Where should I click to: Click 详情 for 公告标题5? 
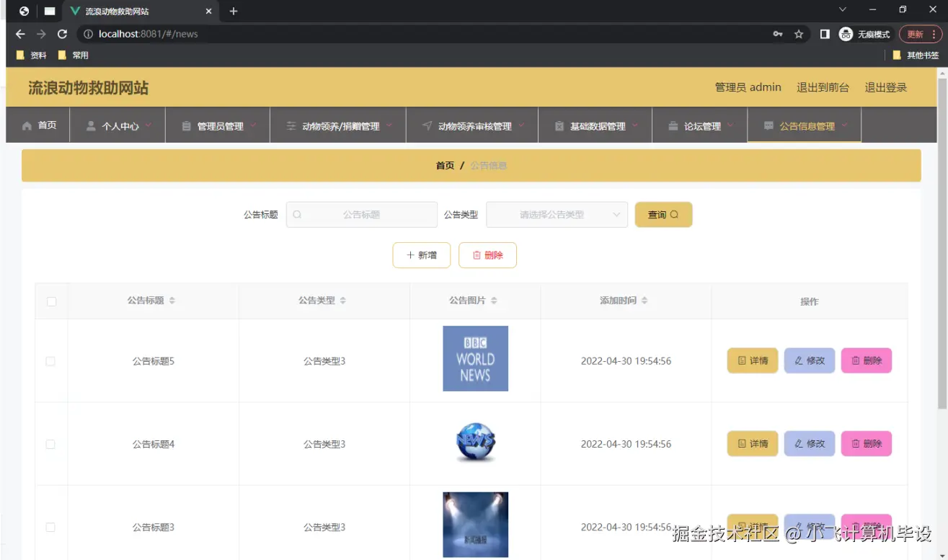point(753,360)
